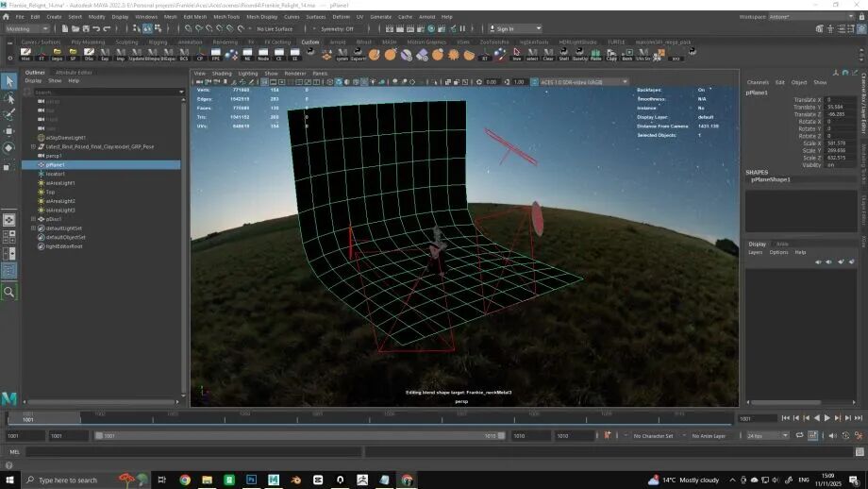Select the arrow Select tool in toolbox

(x=9, y=82)
